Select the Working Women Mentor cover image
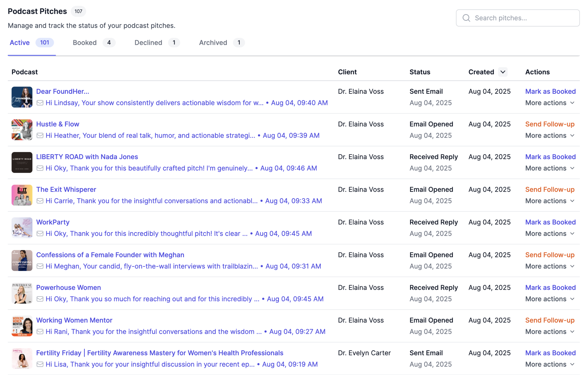This screenshot has height=375, width=588. coord(22,326)
